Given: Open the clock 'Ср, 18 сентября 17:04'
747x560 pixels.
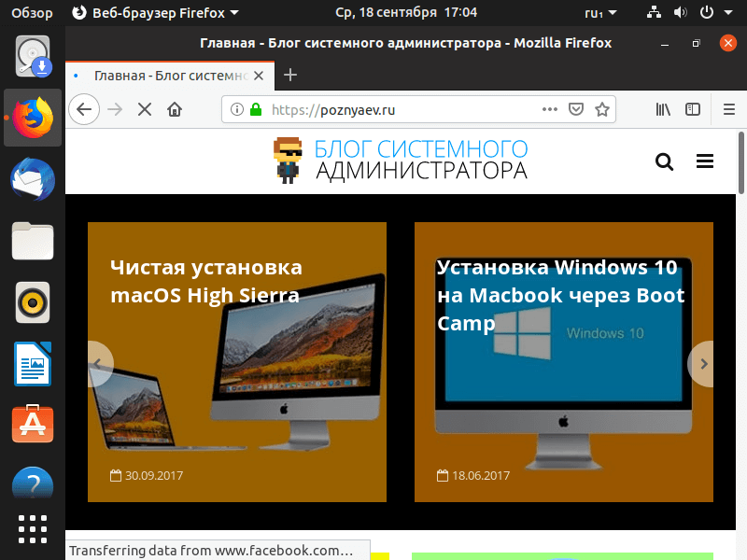Looking at the screenshot, I should point(406,12).
